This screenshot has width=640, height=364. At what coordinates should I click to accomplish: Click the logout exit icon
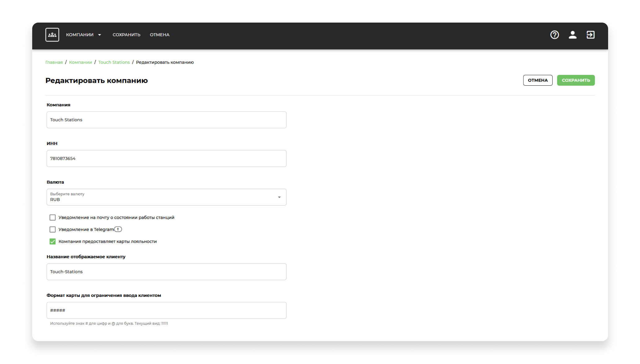pos(590,35)
